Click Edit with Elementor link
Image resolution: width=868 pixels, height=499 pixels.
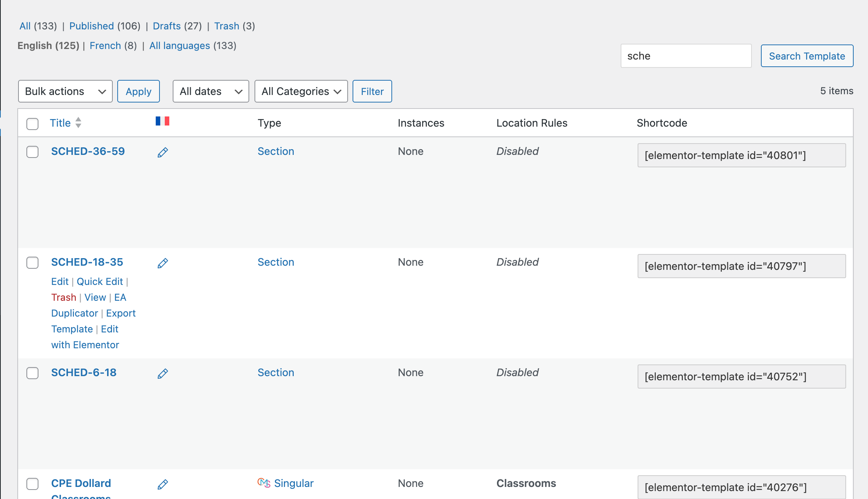pos(85,345)
